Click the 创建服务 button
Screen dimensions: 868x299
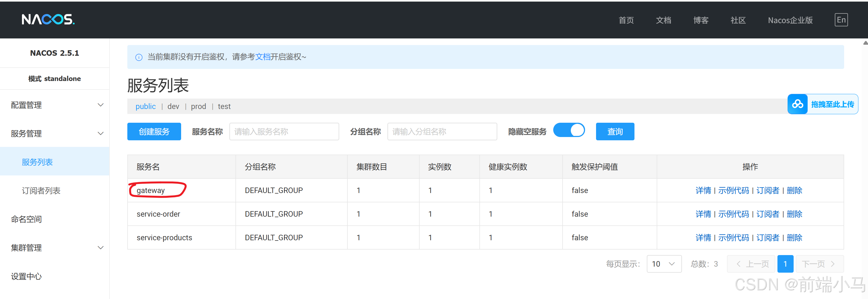coord(154,132)
